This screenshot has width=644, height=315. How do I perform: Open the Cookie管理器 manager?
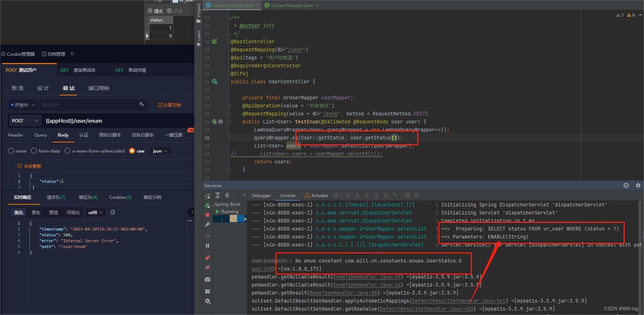(18, 54)
